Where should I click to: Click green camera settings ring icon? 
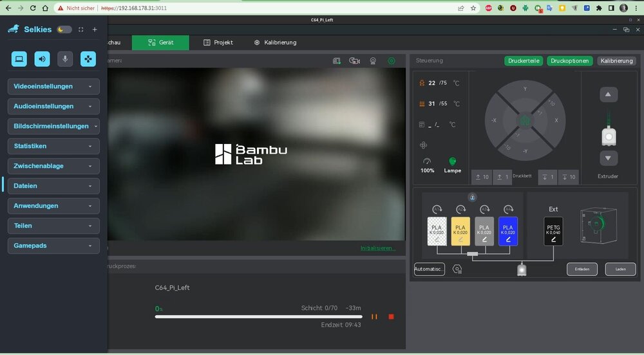tap(392, 60)
